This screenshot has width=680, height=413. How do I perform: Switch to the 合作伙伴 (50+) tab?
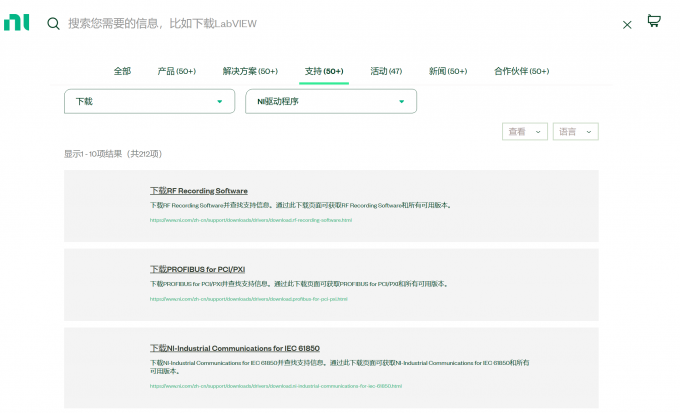[x=522, y=71]
